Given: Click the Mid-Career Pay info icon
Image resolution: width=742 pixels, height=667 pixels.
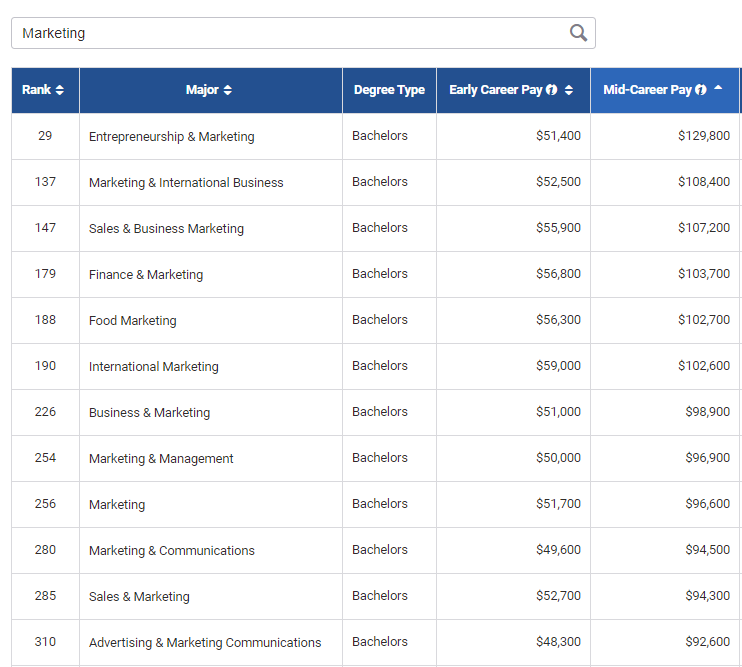Looking at the screenshot, I should click(x=701, y=90).
